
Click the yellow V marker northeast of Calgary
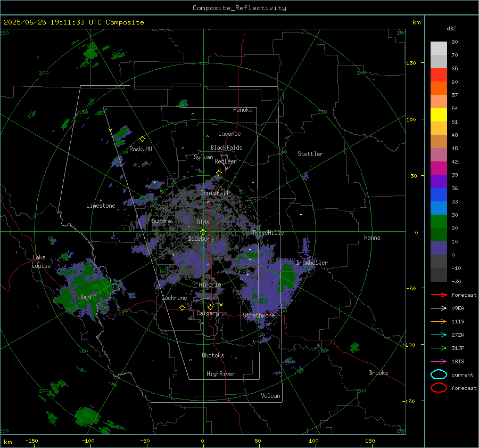(221, 305)
